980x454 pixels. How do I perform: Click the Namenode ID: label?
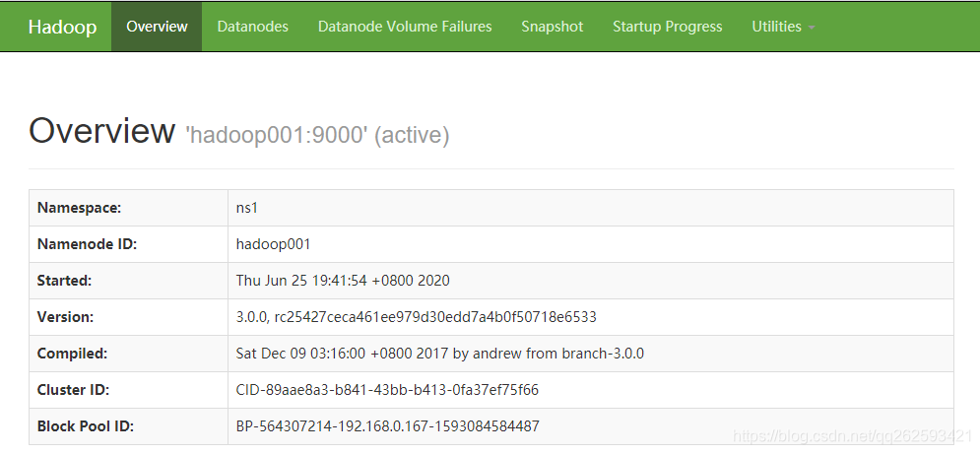click(x=87, y=244)
